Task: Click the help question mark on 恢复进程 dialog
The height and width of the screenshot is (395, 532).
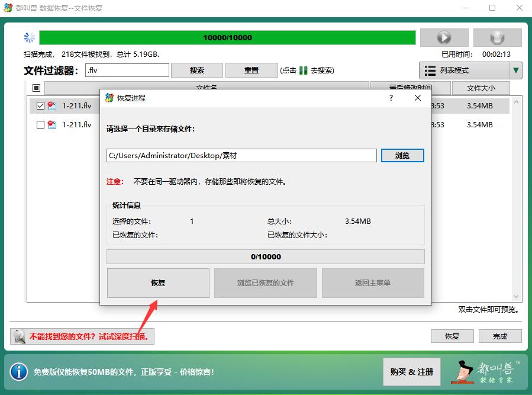Action: [391, 98]
